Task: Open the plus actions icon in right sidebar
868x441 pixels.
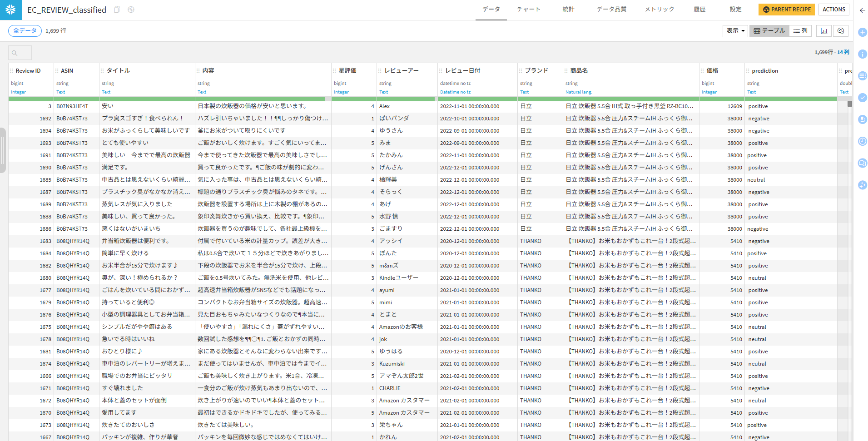Action: (863, 32)
